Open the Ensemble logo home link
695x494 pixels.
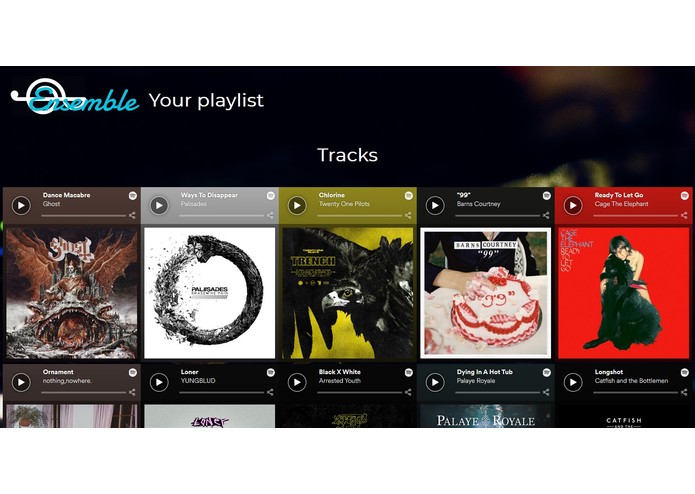(74, 97)
